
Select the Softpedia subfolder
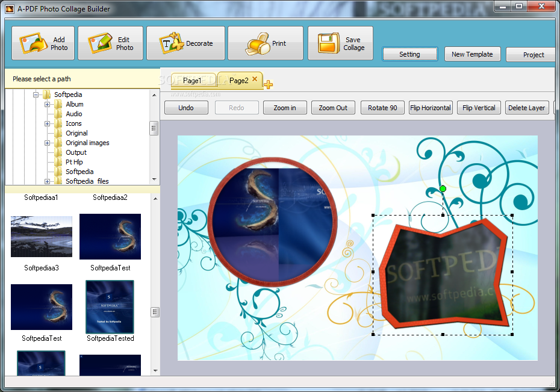79,172
